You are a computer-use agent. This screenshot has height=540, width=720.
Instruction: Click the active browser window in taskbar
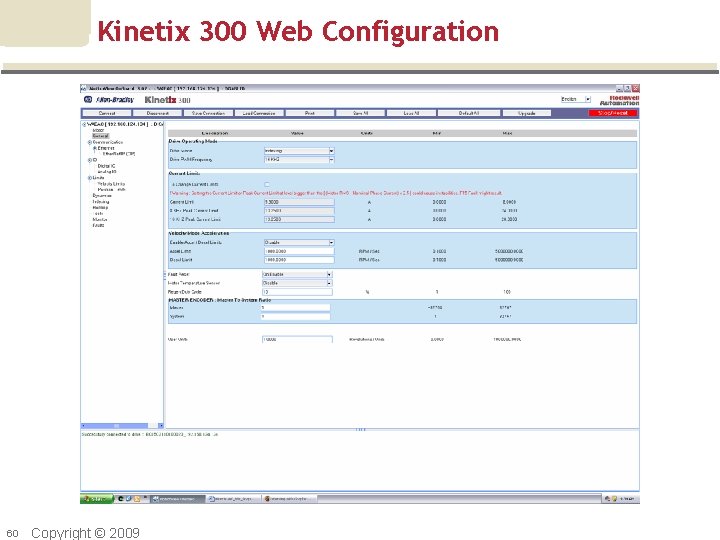178,499
